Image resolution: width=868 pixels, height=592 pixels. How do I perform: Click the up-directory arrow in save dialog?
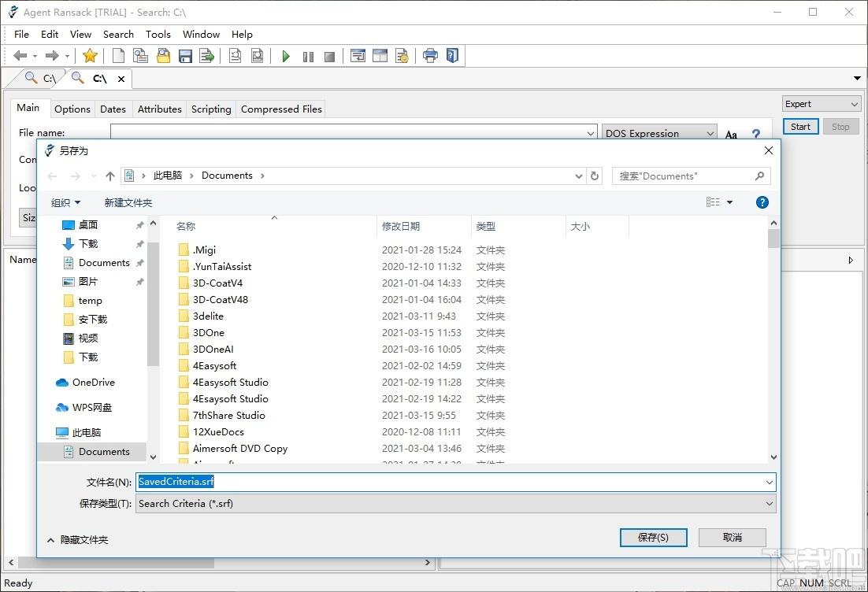coord(110,176)
